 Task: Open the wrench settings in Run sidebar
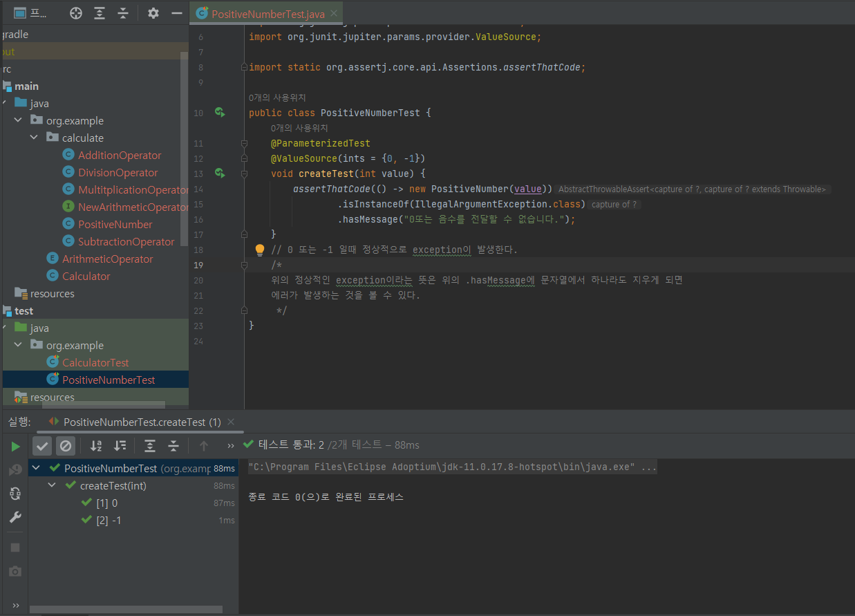coord(15,517)
